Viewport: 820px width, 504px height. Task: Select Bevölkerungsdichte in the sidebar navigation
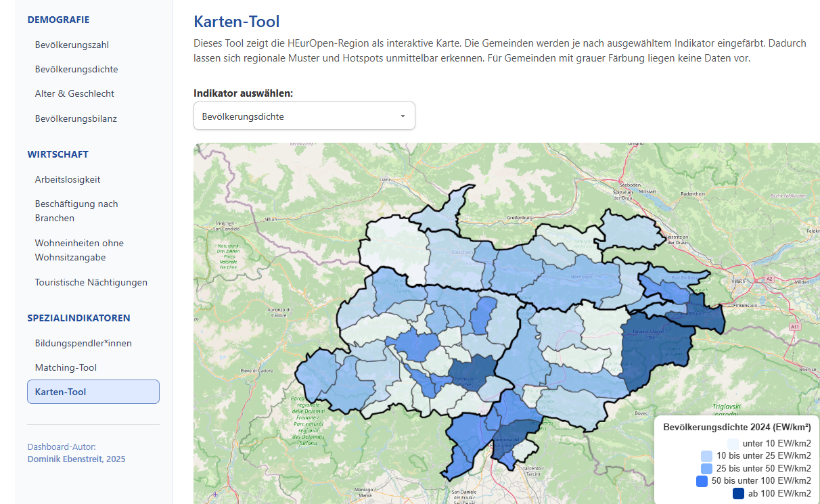[x=76, y=69]
